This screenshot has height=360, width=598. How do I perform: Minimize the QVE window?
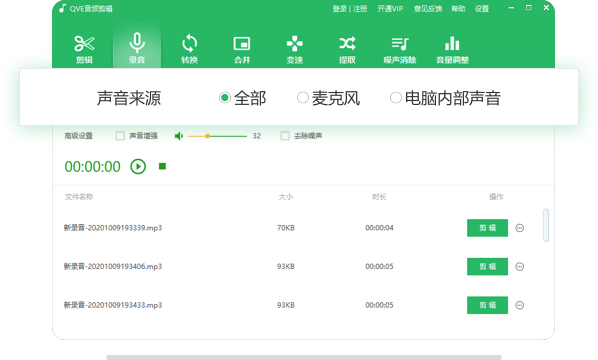pyautogui.click(x=511, y=8)
